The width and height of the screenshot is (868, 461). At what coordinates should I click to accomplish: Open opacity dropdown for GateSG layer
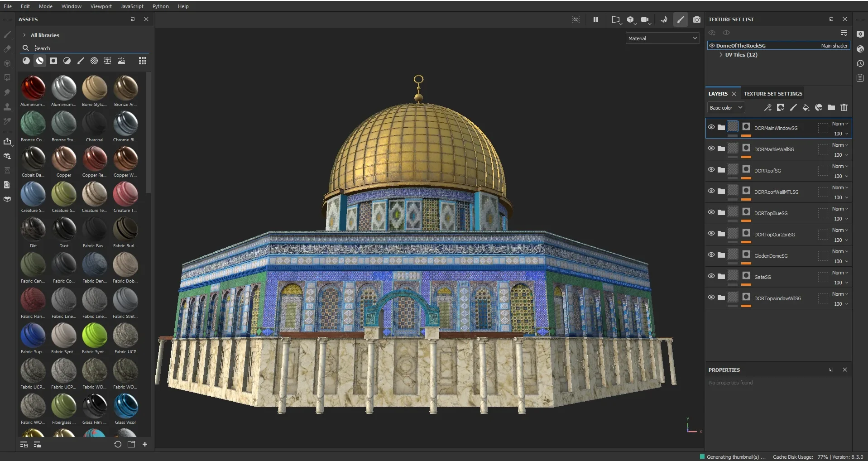click(841, 283)
